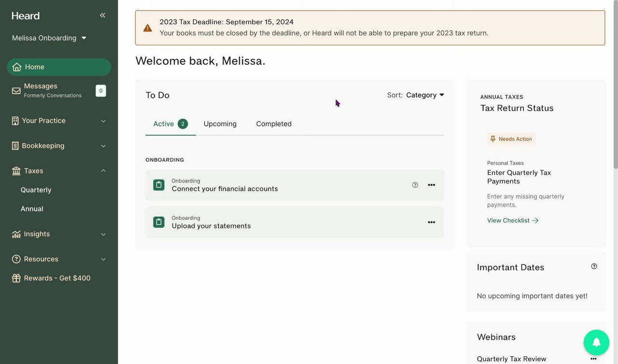
Task: Expand the Your Practice section
Action: [x=103, y=121]
